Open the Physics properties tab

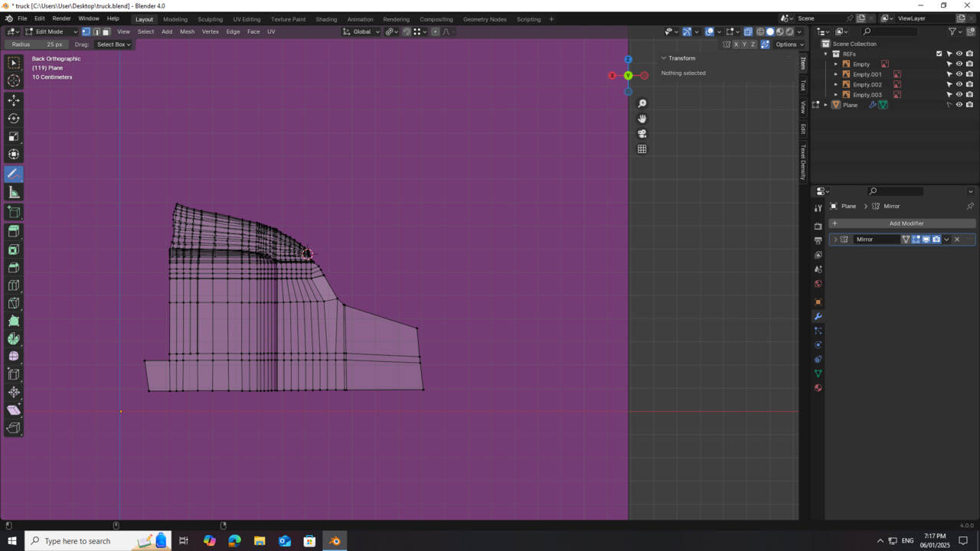tap(818, 345)
